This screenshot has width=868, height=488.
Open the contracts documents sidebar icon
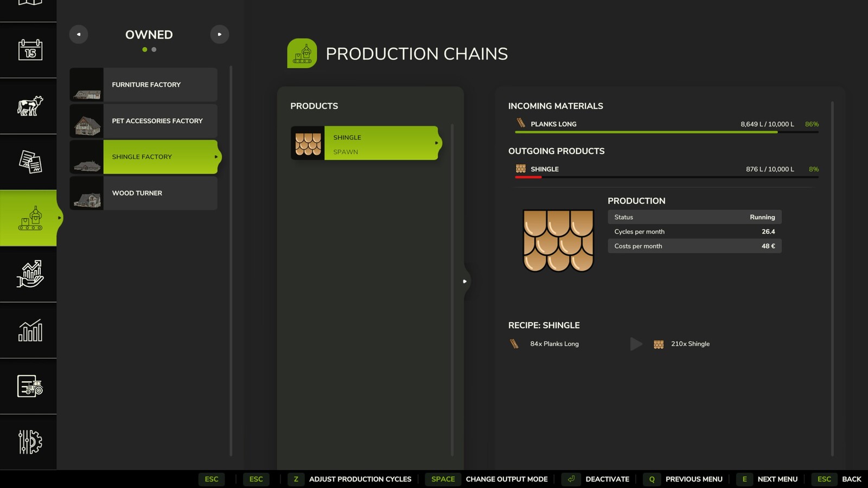(x=30, y=162)
